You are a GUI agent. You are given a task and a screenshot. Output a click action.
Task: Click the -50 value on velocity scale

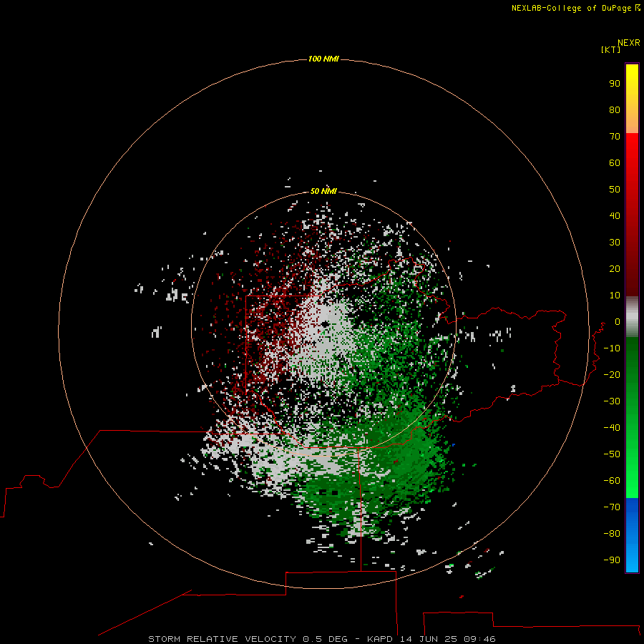pyautogui.click(x=612, y=454)
